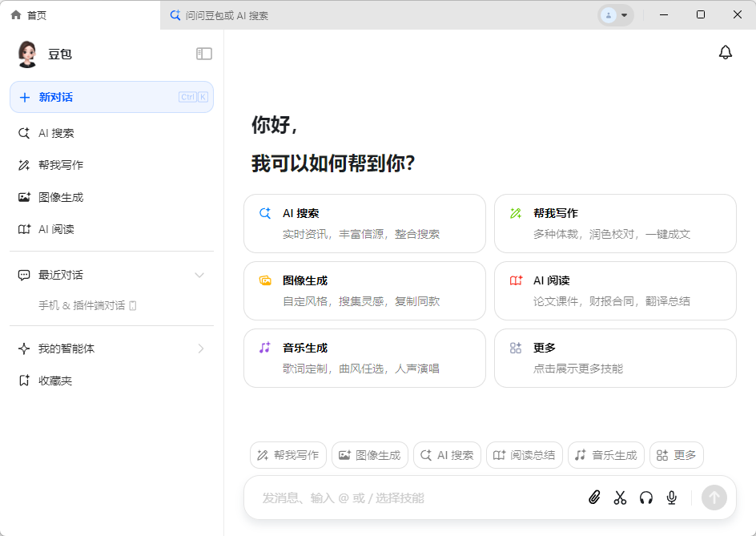Open voice call headphones icon
This screenshot has height=536, width=756.
tap(646, 498)
